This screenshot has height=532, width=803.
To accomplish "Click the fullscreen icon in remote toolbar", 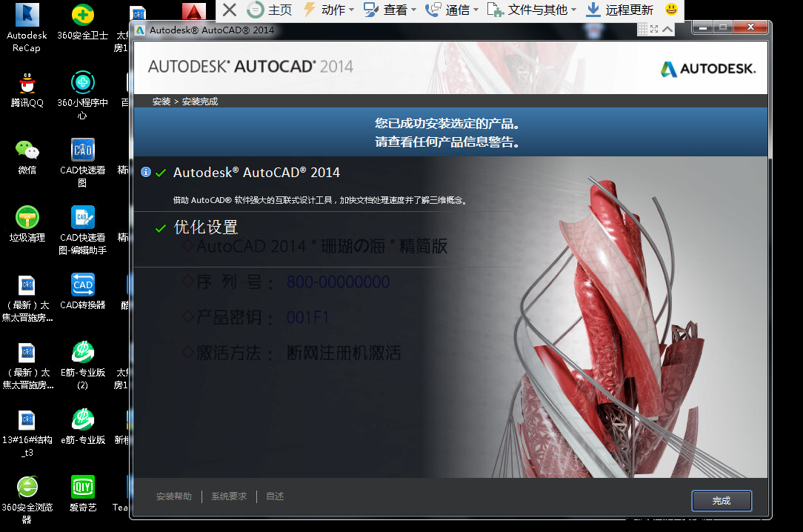I will [654, 29].
